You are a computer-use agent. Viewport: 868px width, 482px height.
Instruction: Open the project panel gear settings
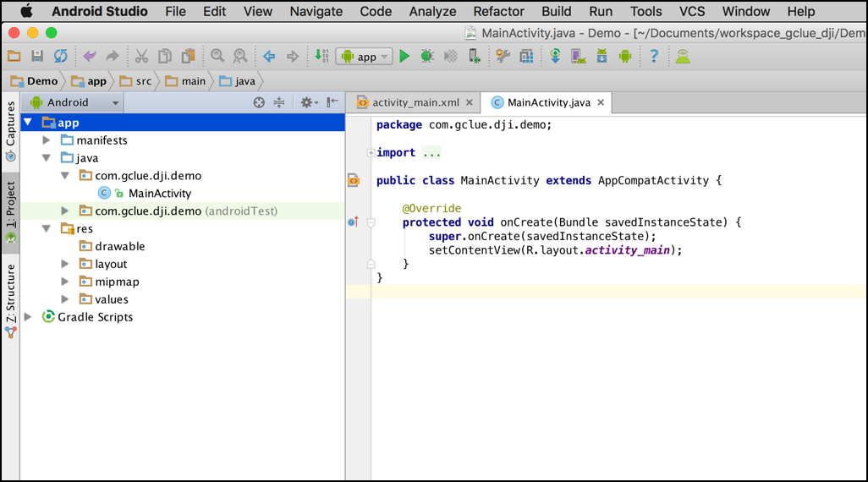[307, 102]
